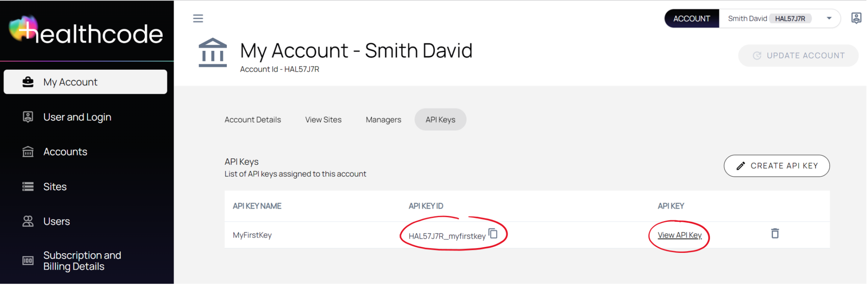The width and height of the screenshot is (868, 285).
Task: Open the Managers tab
Action: pyautogui.click(x=383, y=119)
